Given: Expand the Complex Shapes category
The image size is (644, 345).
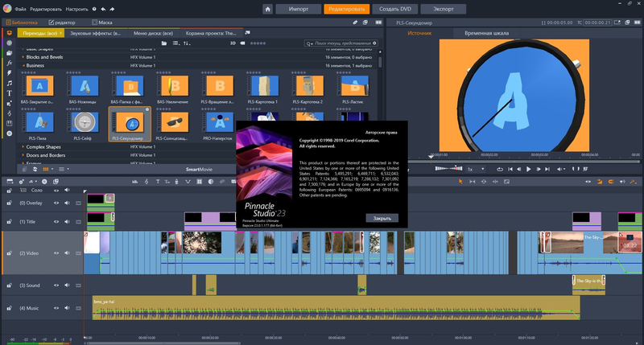Looking at the screenshot, I should 23,149.
